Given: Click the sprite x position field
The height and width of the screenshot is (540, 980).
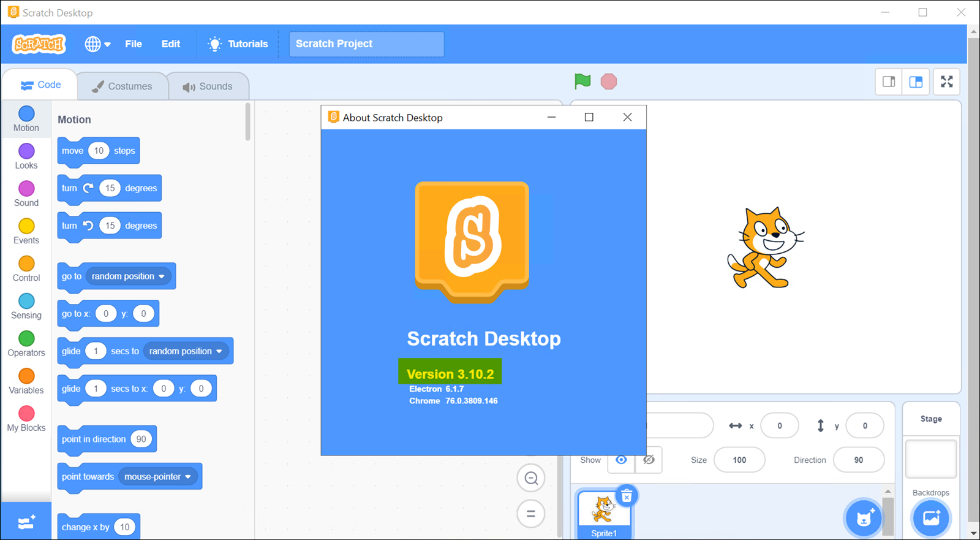Looking at the screenshot, I should point(780,425).
